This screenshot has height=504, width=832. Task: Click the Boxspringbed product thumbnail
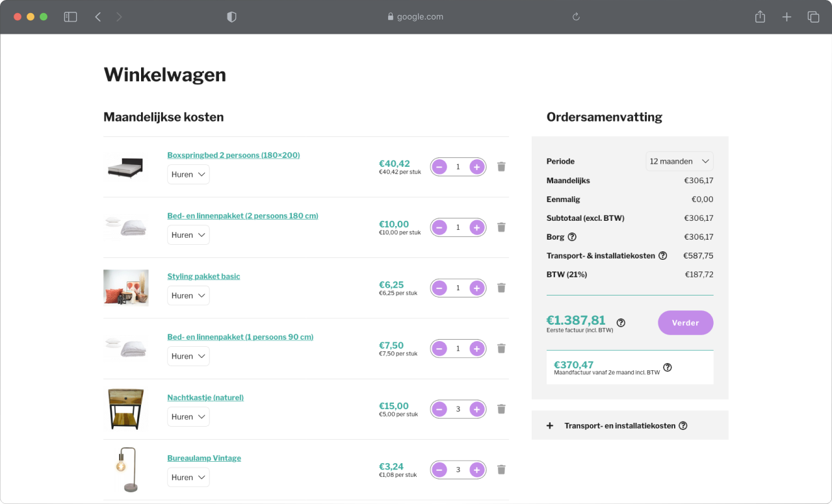pos(125,168)
